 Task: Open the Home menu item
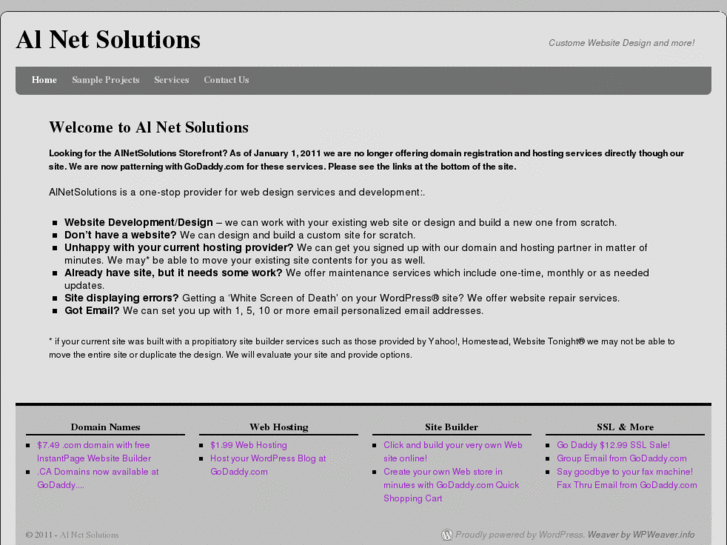pyautogui.click(x=44, y=80)
